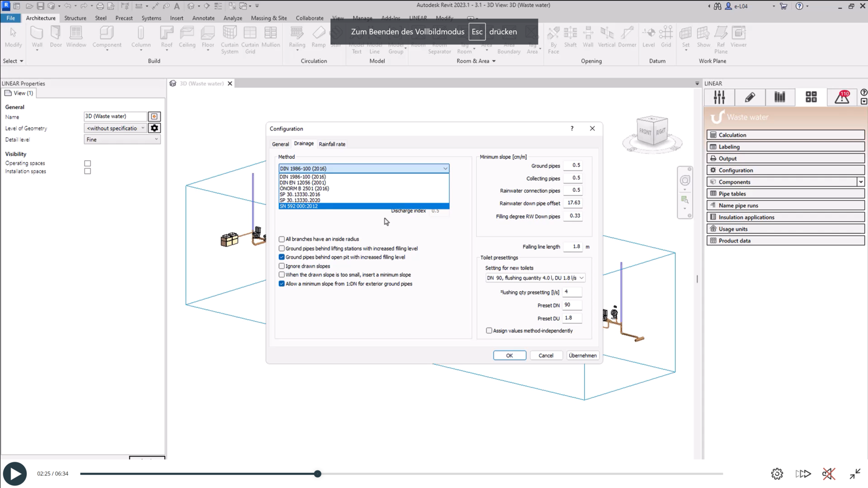Open the warnings icon with 110 badge
Image resolution: width=868 pixels, height=488 pixels.
coord(842,97)
